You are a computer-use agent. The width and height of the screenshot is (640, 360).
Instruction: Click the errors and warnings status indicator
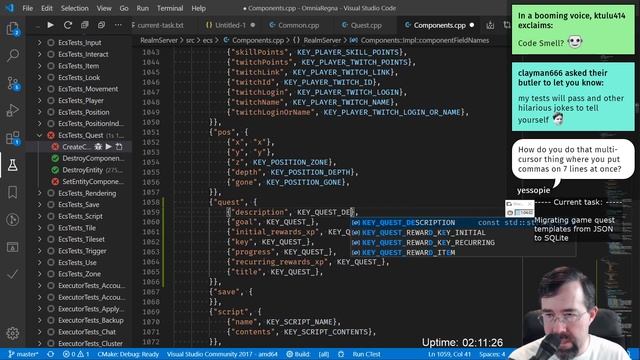coord(76,354)
